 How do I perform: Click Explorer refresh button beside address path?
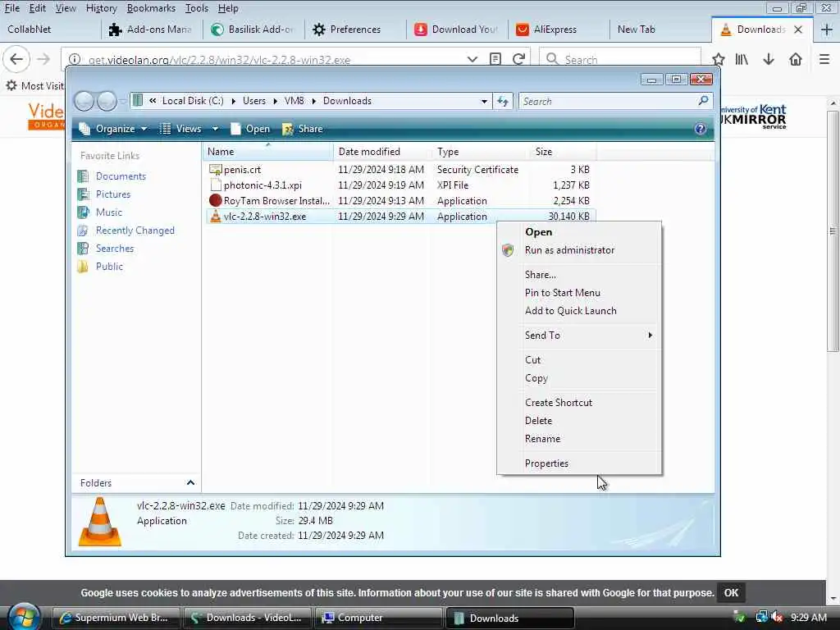(x=503, y=101)
